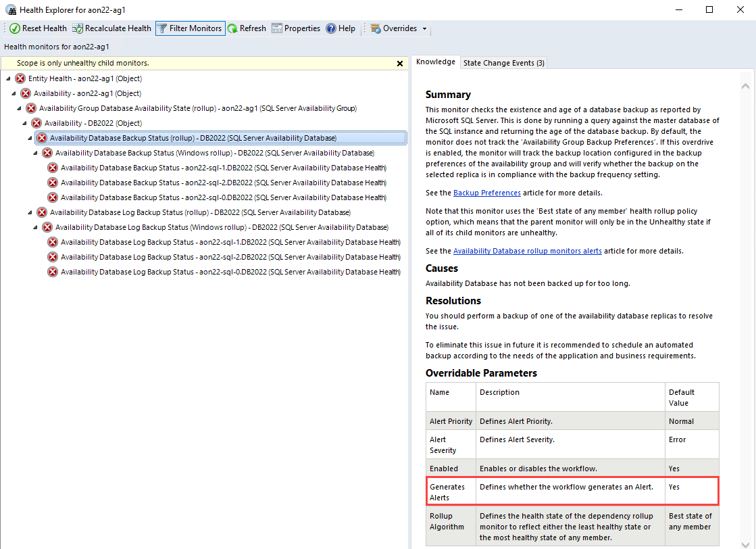Open the Backup Preferences link

(x=487, y=193)
